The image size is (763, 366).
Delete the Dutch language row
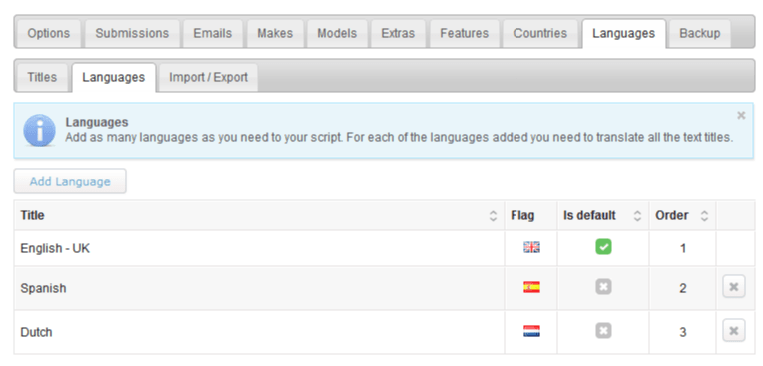(x=734, y=331)
